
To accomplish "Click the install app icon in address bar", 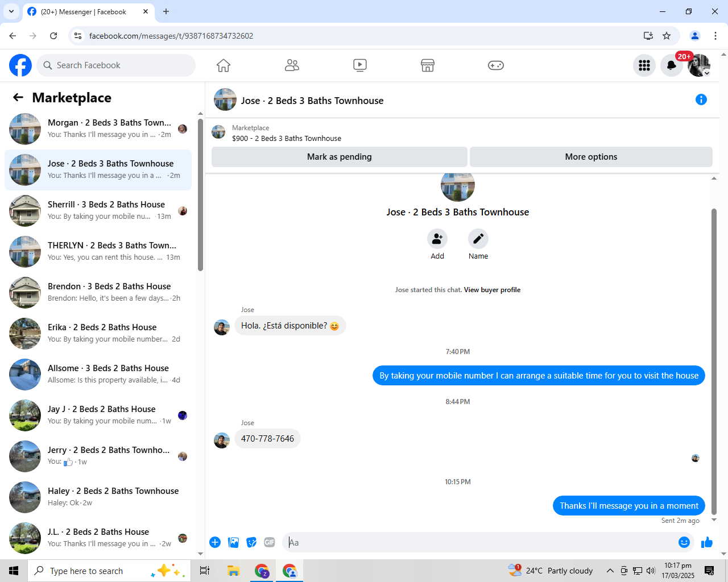I will coord(648,36).
